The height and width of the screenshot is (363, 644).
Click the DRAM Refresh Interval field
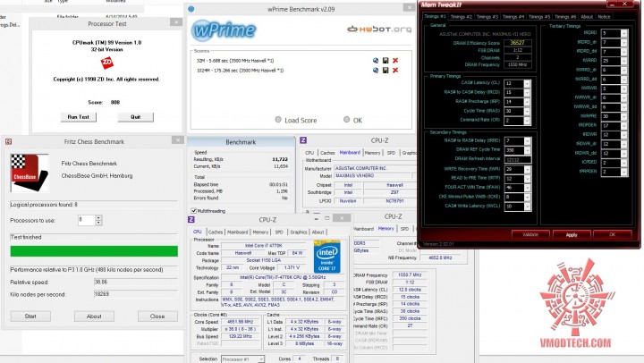(x=518, y=159)
